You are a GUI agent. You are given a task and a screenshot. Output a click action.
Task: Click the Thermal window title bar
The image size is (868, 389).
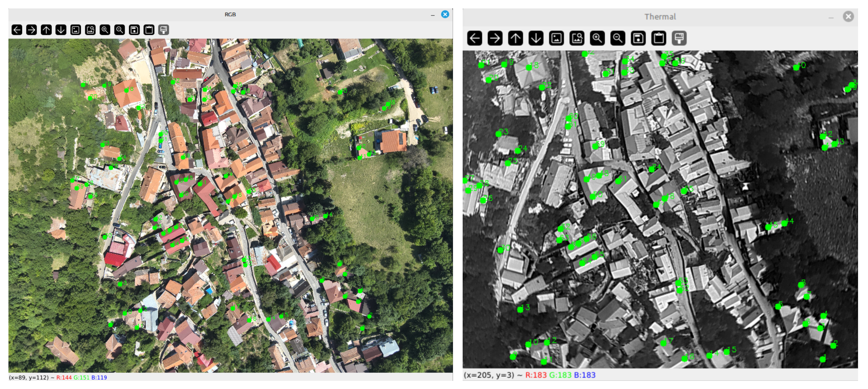pos(660,17)
